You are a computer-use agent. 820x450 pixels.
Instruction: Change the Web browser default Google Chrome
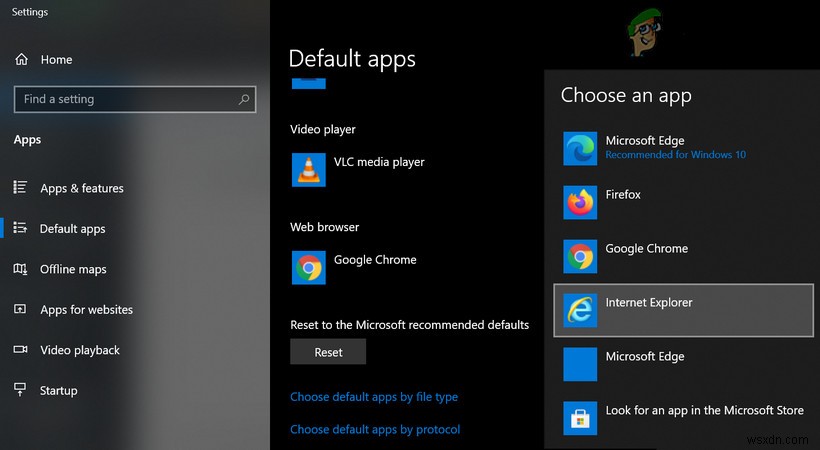click(355, 267)
